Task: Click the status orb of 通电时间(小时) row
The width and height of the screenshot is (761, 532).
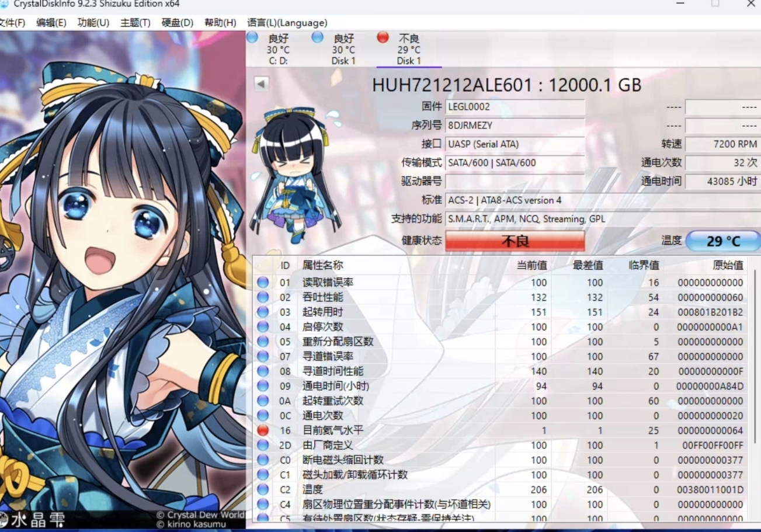Action: coord(263,386)
